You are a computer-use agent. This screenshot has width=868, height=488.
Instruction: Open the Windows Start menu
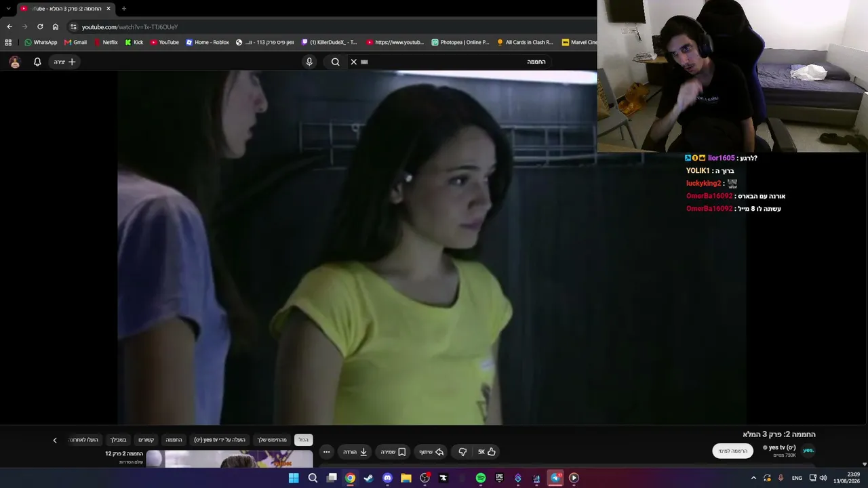pos(294,478)
